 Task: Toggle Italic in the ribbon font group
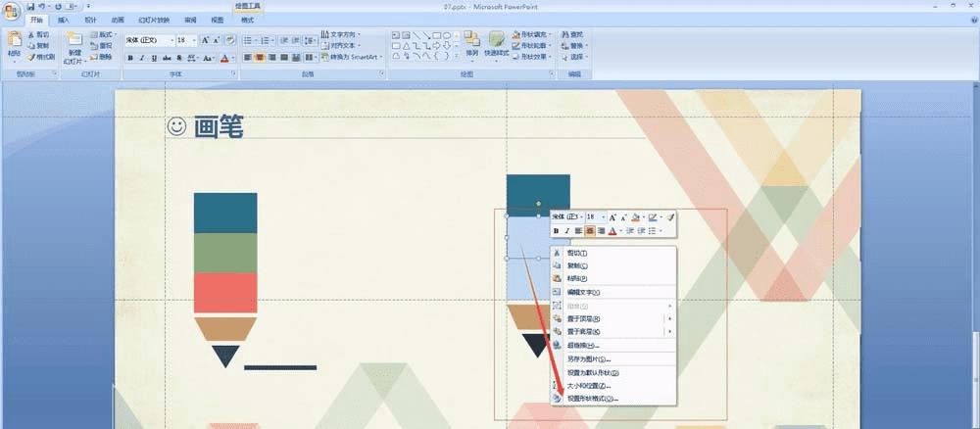142,58
